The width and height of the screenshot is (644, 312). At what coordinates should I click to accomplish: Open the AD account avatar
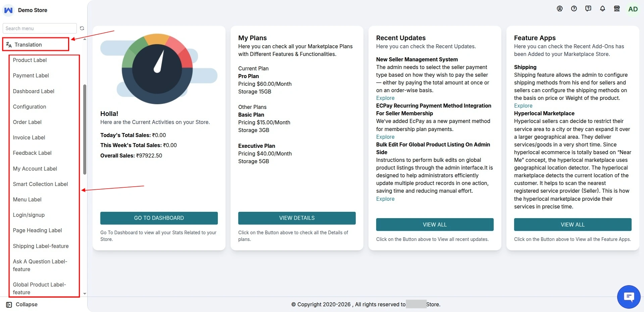pyautogui.click(x=633, y=9)
